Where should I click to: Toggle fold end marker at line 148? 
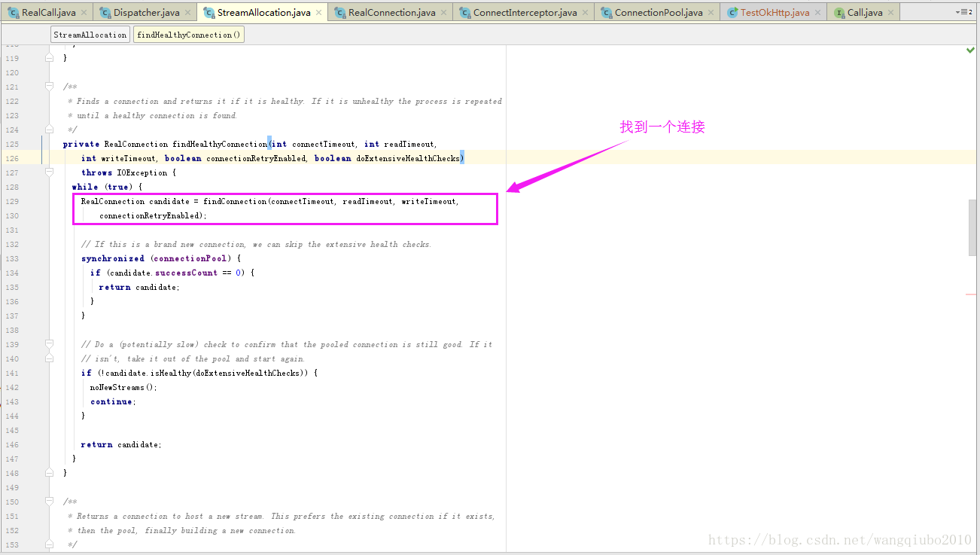coord(50,473)
